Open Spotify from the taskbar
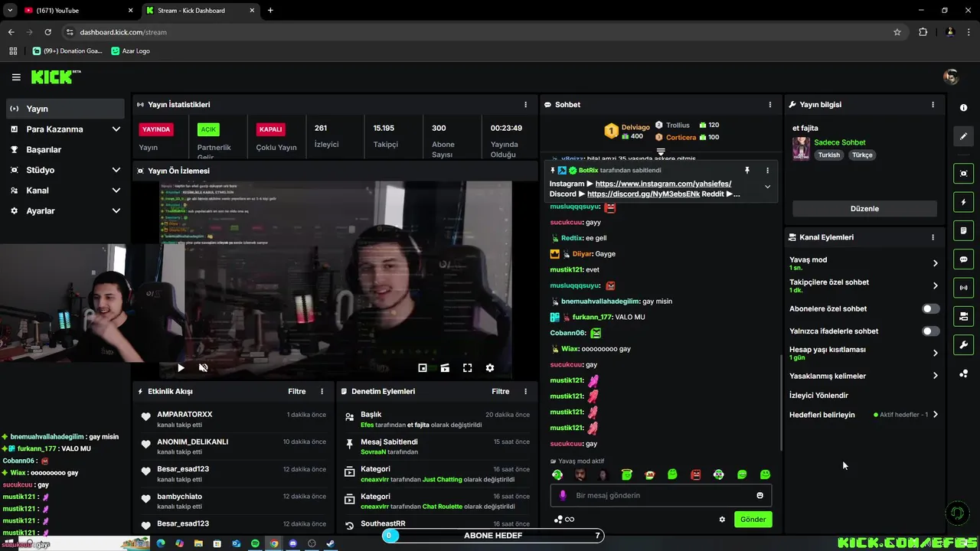980x551 pixels. (x=254, y=543)
